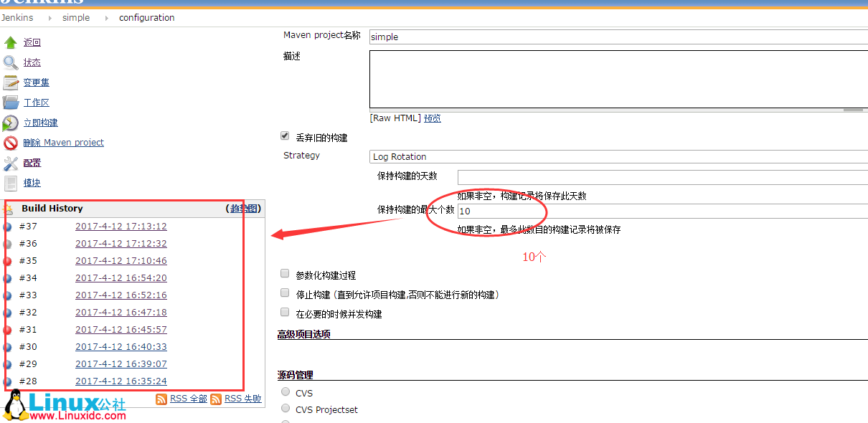This screenshot has height=423, width=868.
Task: Trigger 立即构建 with the clock-play icon
Action: 10,122
